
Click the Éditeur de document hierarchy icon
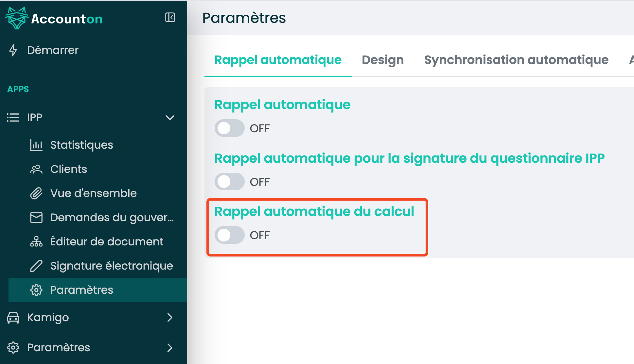pyautogui.click(x=36, y=242)
